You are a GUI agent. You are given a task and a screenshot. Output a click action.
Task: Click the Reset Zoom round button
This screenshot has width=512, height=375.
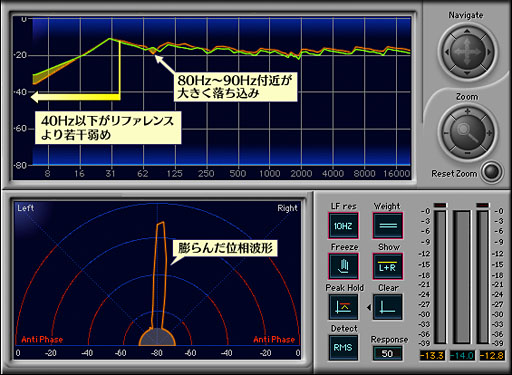coord(492,172)
